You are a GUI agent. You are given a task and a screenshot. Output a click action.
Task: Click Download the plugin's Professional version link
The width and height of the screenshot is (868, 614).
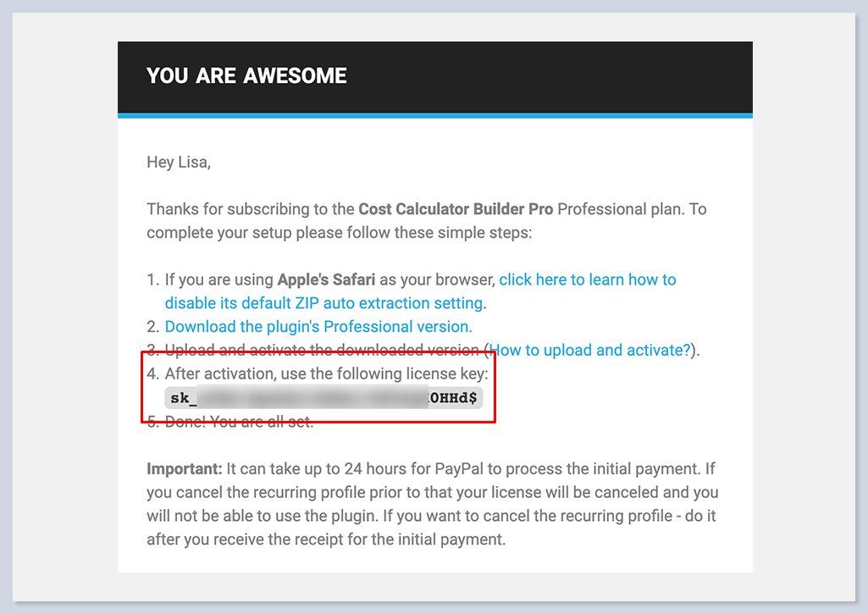click(318, 327)
